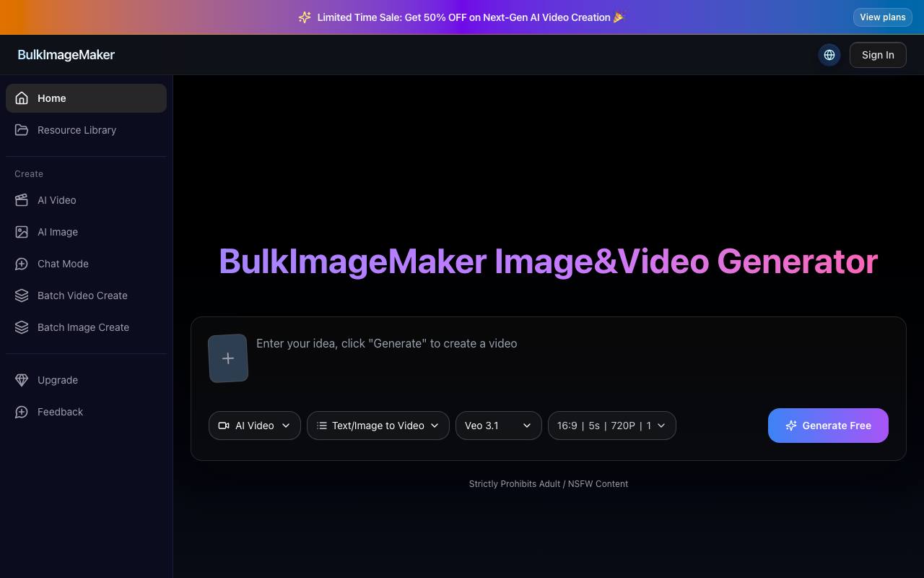
Task: Click the sparkles icon in sale banner
Action: 305,17
